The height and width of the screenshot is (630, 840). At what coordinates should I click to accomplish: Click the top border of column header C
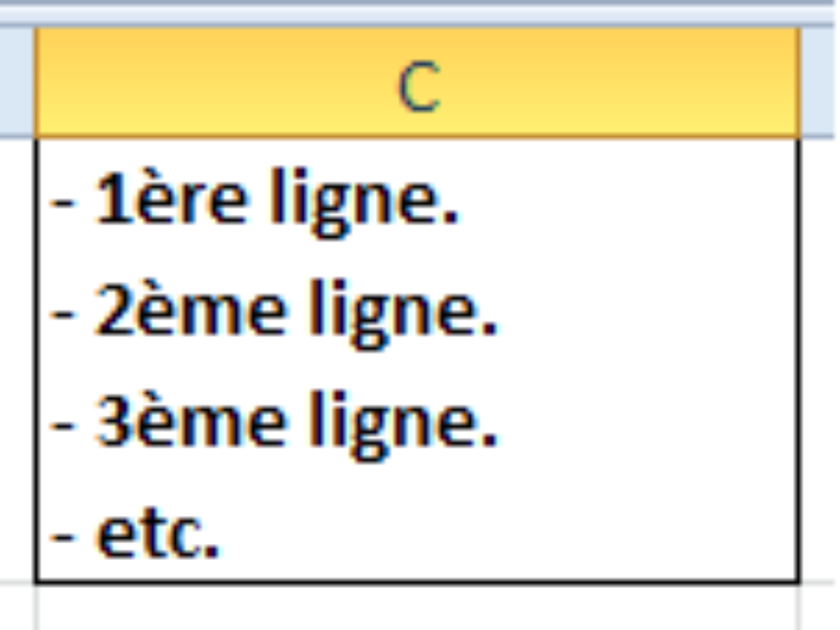click(x=420, y=28)
